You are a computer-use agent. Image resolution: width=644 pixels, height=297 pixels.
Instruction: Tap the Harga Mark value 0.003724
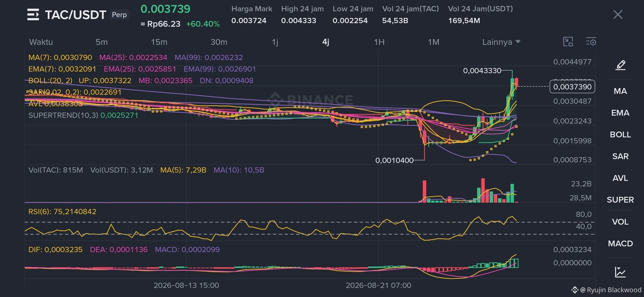[x=249, y=21]
